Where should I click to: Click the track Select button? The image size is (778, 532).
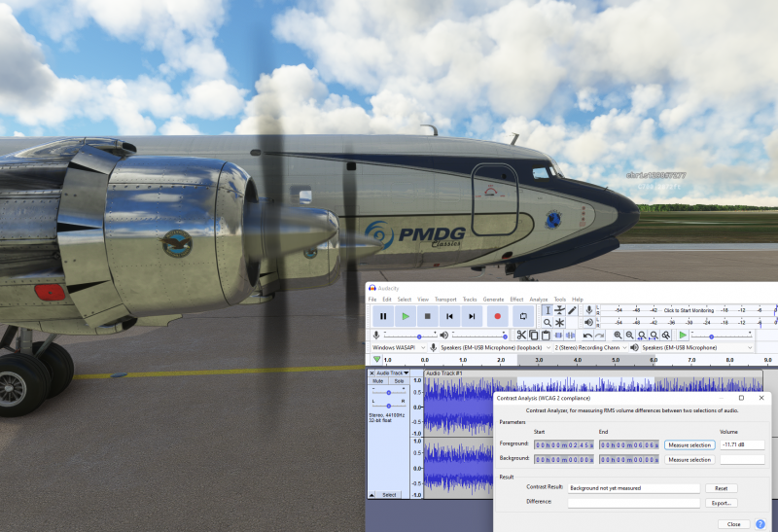pos(390,495)
